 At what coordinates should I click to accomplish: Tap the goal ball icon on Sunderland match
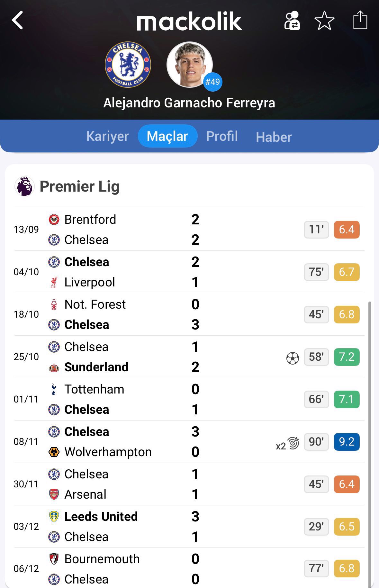tap(293, 358)
